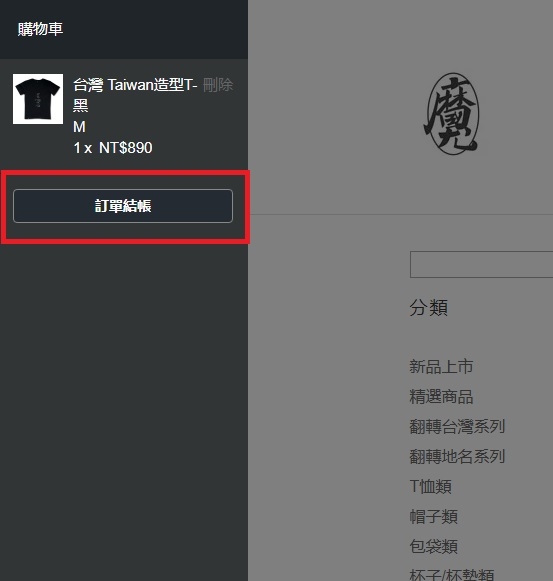Image resolution: width=553 pixels, height=581 pixels.
Task: Select the 翻轉地名系列 category
Action: [x=457, y=456]
